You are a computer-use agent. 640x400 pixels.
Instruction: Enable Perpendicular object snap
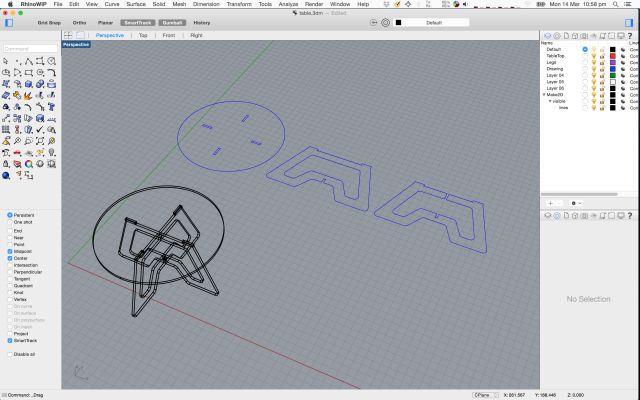10,272
